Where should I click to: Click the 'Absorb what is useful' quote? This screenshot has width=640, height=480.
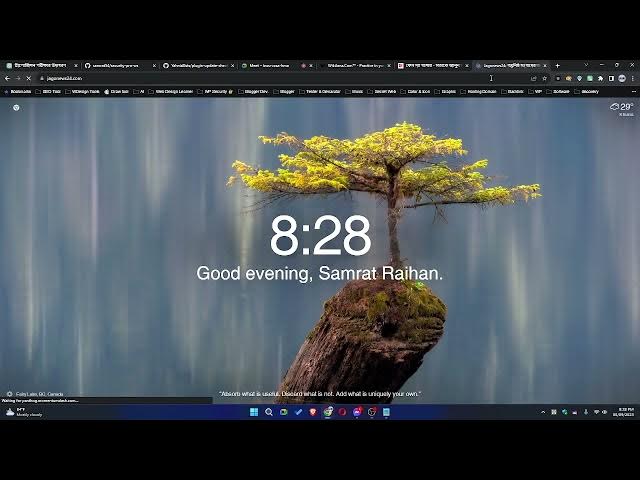coord(320,394)
